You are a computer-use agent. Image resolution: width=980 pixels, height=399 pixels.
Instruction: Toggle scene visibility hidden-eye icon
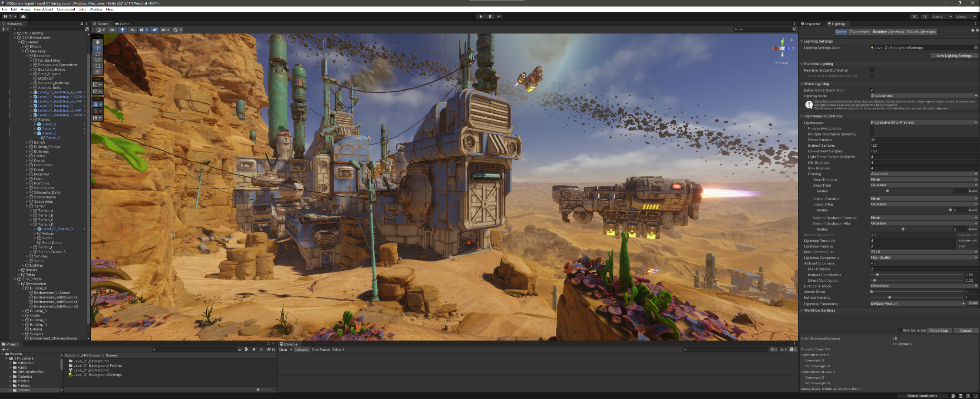155,30
